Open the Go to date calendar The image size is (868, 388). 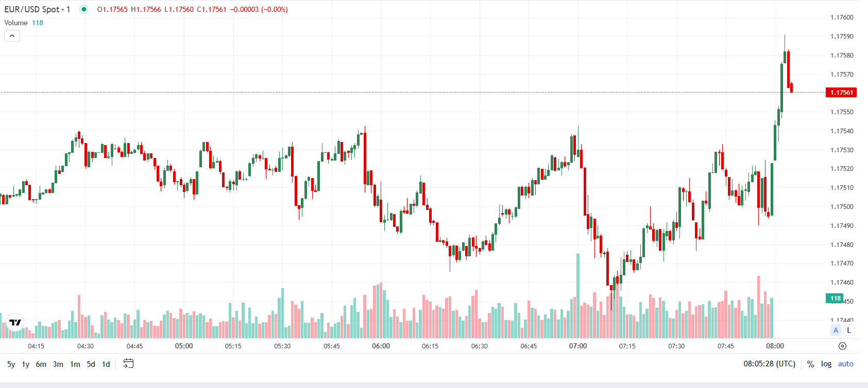pos(128,364)
